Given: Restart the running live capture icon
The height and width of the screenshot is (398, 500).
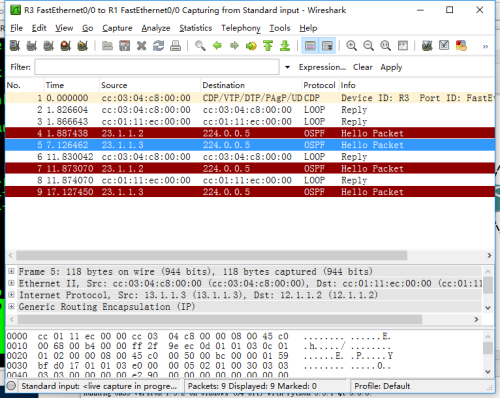Looking at the screenshot, I should [83, 45].
